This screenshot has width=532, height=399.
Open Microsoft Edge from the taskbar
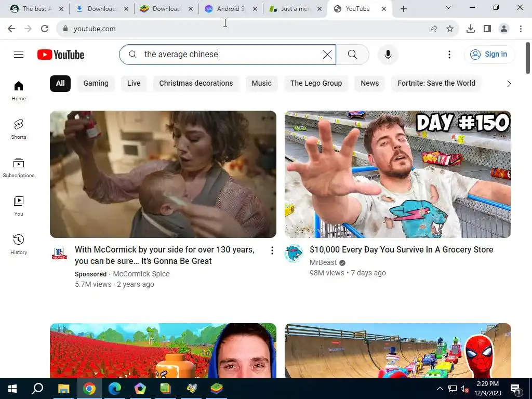tap(115, 389)
